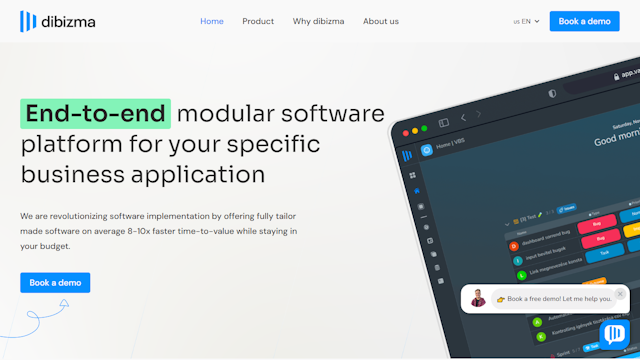Click Book a demo button in header
640x360 pixels.
pyautogui.click(x=584, y=21)
